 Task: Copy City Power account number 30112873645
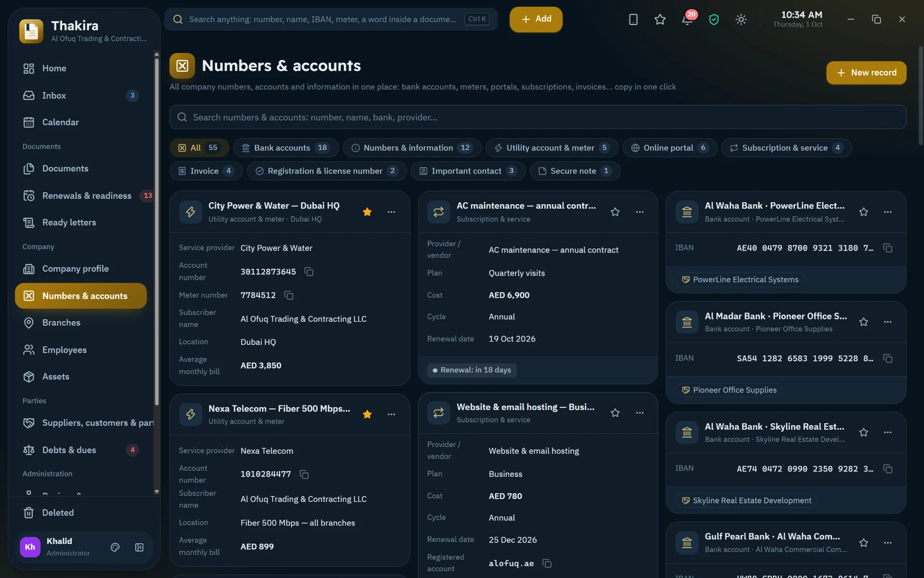[x=309, y=272]
